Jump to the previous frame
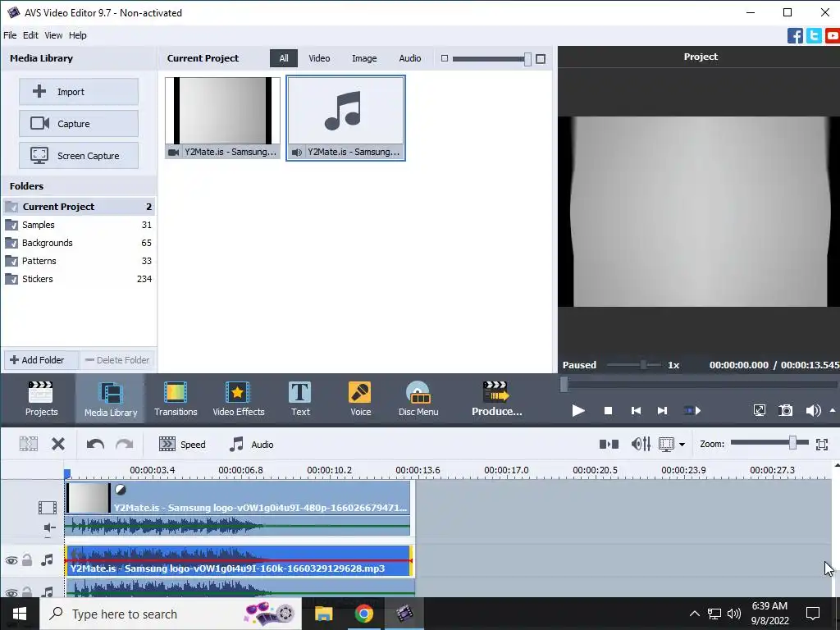This screenshot has height=630, width=840. click(636, 411)
